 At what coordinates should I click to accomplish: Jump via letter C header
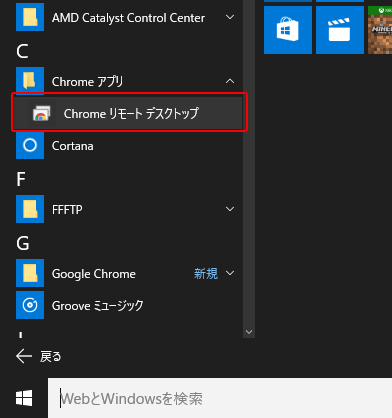[22, 51]
